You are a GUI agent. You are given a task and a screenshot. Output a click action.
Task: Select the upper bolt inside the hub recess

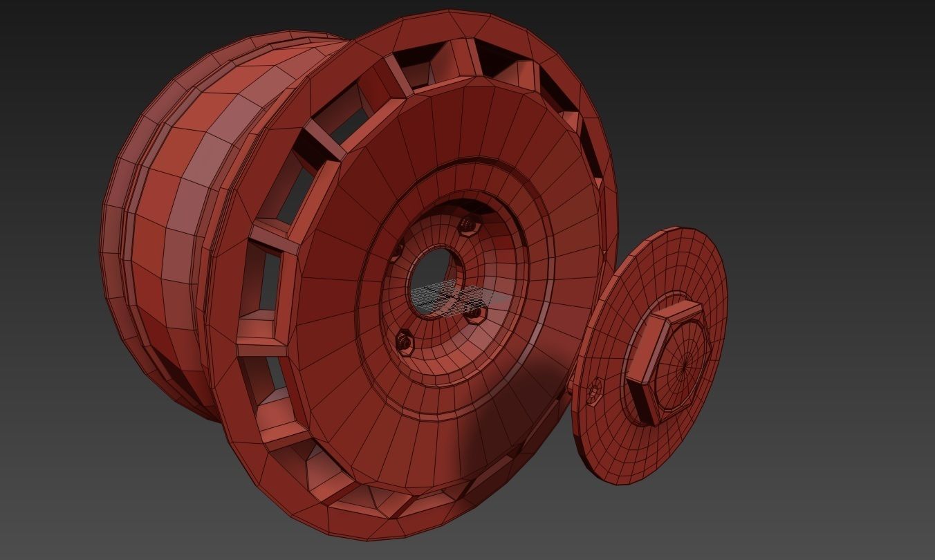[469, 227]
